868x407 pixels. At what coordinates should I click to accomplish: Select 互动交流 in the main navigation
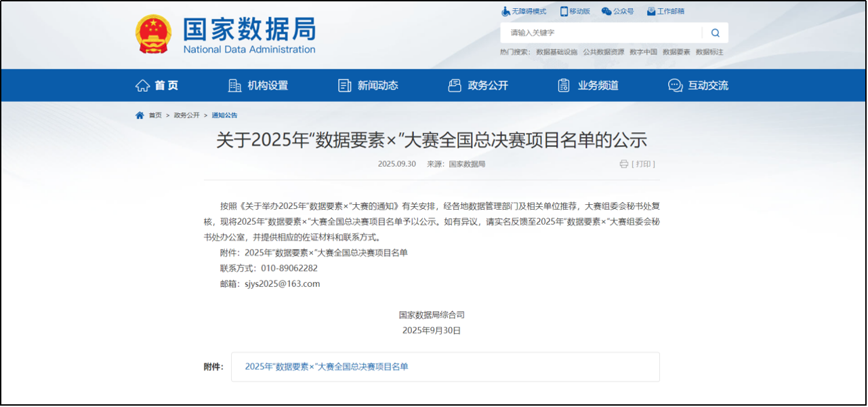pyautogui.click(x=698, y=85)
